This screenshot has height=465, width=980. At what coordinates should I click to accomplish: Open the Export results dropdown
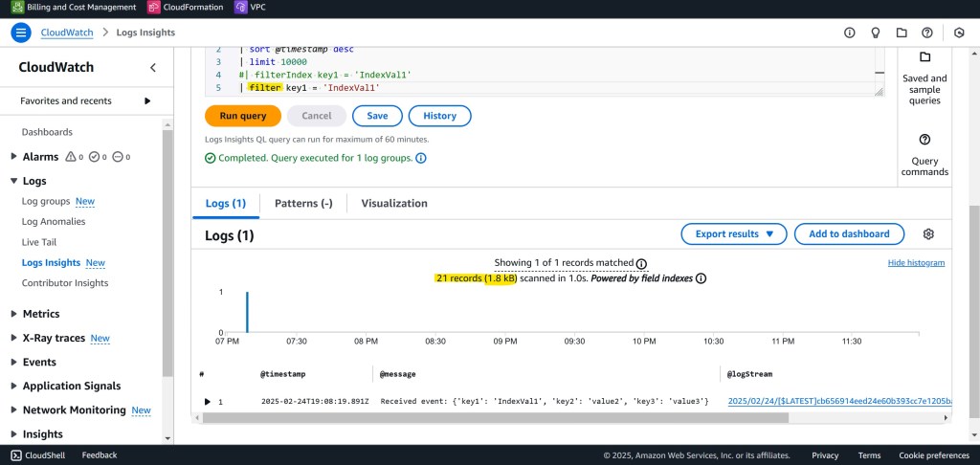pyautogui.click(x=733, y=234)
